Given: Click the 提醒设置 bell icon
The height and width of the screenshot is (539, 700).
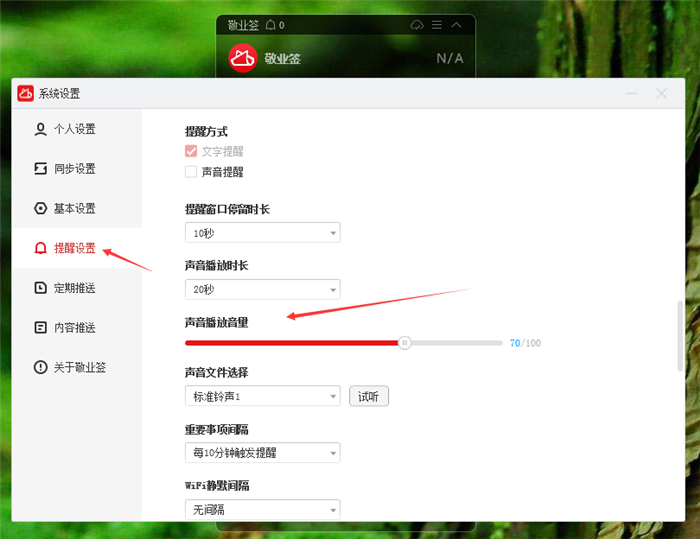Looking at the screenshot, I should (x=41, y=248).
